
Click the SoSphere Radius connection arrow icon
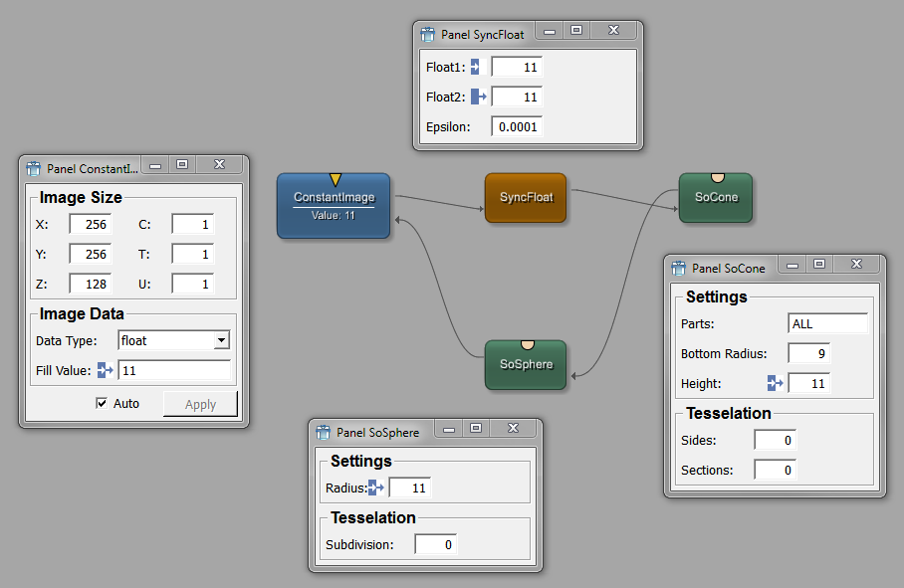(x=375, y=488)
